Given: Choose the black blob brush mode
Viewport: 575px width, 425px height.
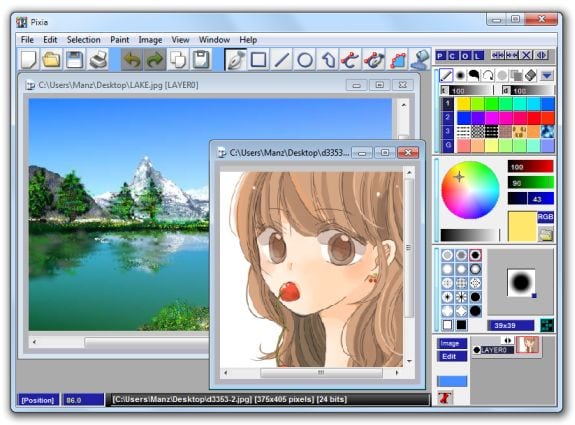Looking at the screenshot, I should (474, 76).
